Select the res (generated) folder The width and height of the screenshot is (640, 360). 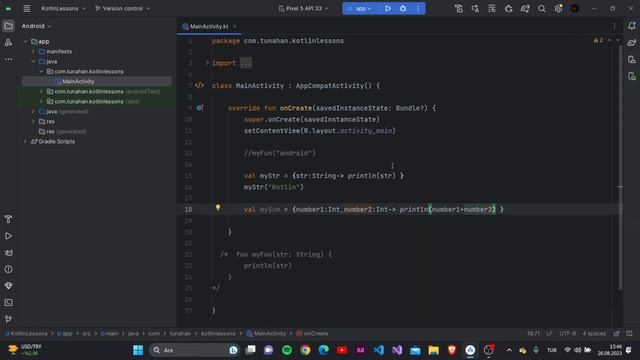(x=62, y=131)
